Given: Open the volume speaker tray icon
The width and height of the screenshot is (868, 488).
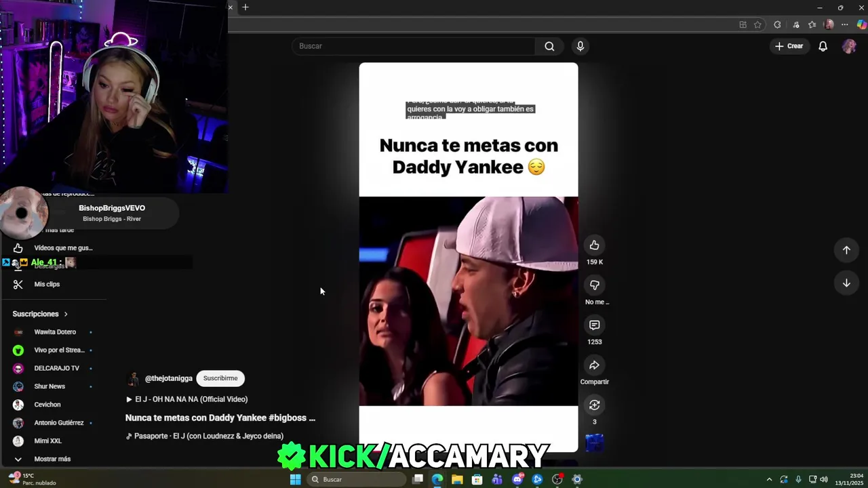Looking at the screenshot, I should pos(824,479).
